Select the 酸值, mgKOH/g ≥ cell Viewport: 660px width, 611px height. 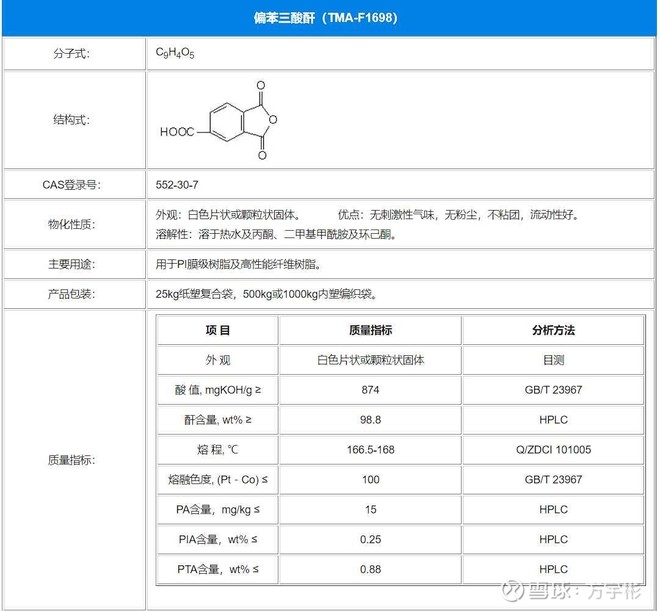pyautogui.click(x=218, y=390)
